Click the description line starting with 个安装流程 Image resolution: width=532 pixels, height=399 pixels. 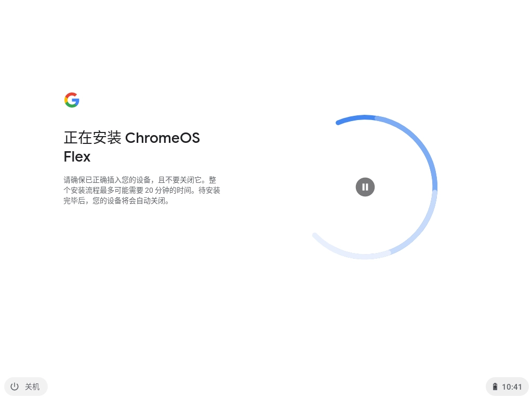coord(142,190)
